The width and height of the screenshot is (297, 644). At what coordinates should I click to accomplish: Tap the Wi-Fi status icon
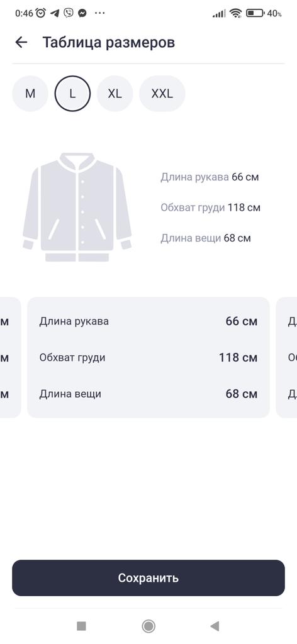[235, 13]
